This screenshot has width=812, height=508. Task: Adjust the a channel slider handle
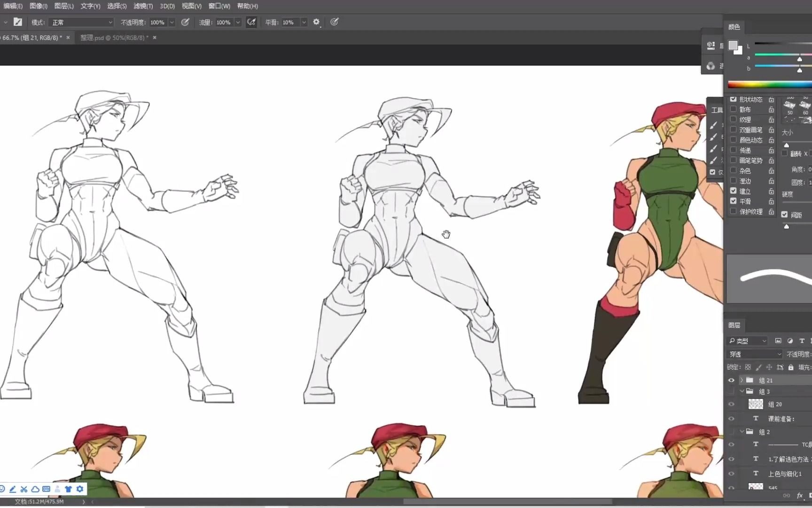pyautogui.click(x=799, y=59)
